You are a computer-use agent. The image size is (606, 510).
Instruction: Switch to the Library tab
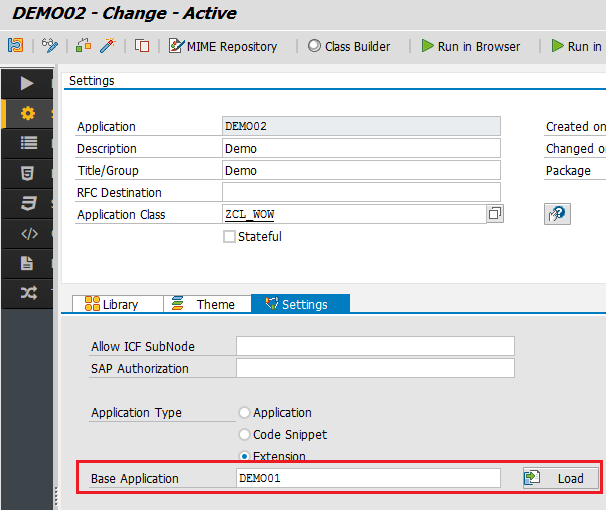pyautogui.click(x=118, y=304)
